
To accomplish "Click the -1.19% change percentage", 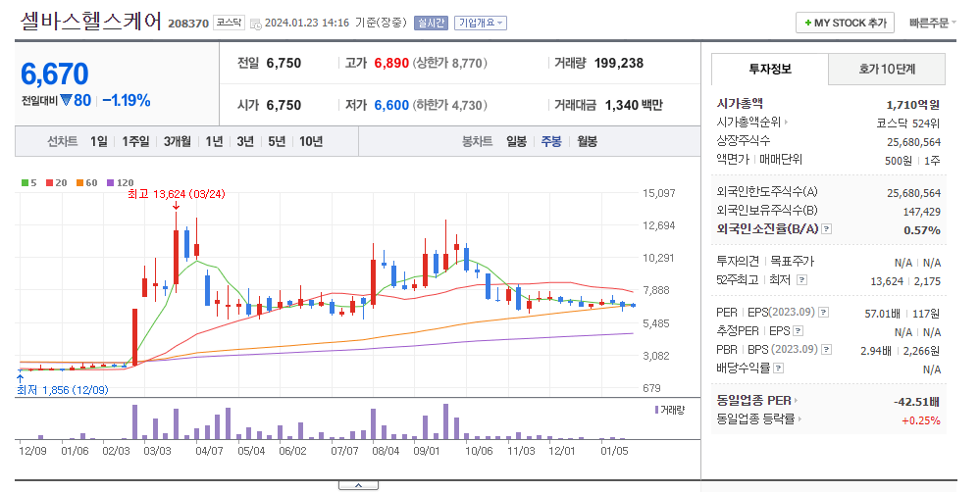I will click(127, 100).
